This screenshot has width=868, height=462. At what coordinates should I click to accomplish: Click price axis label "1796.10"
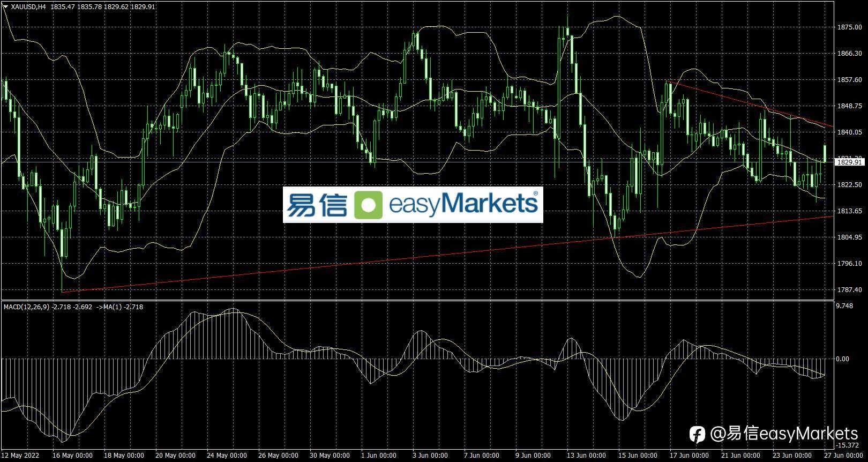click(849, 264)
